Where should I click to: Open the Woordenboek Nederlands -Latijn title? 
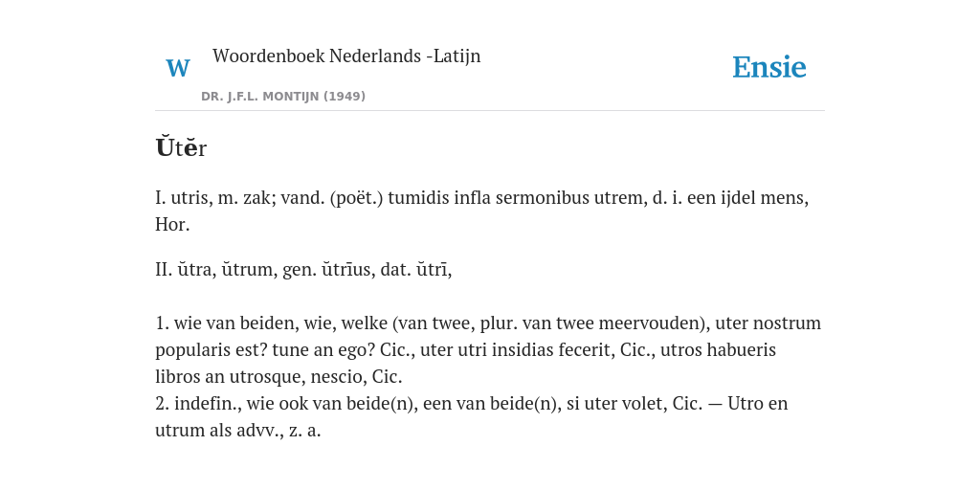point(346,56)
